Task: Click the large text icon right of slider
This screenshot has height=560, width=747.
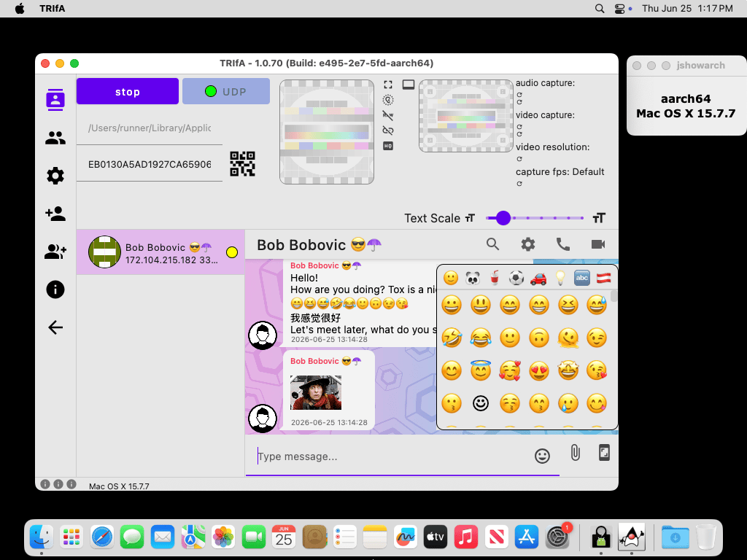Action: [599, 218]
